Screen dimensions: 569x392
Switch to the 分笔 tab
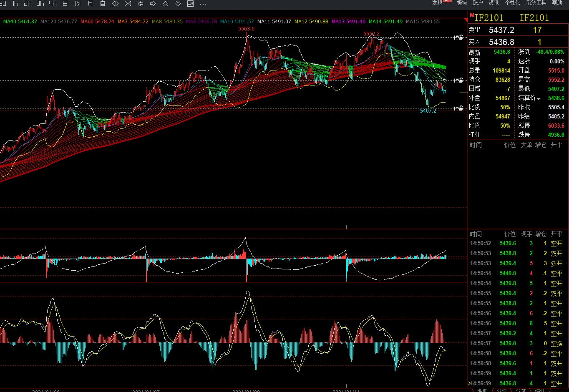click(521, 390)
